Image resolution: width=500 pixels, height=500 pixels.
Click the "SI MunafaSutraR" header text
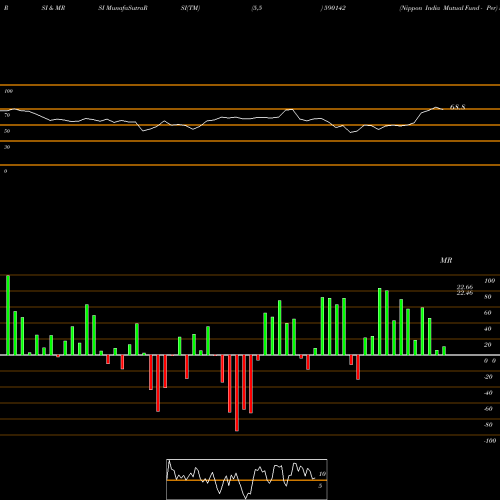pyautogui.click(x=123, y=8)
